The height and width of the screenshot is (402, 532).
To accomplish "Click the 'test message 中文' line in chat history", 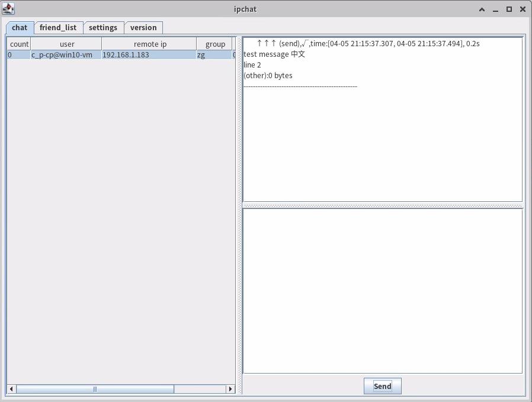I will coord(274,54).
